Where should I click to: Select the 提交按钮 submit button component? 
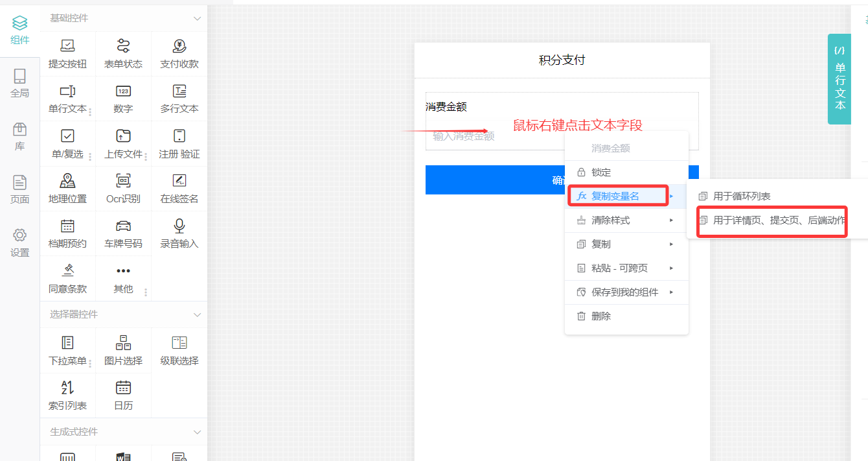click(67, 53)
